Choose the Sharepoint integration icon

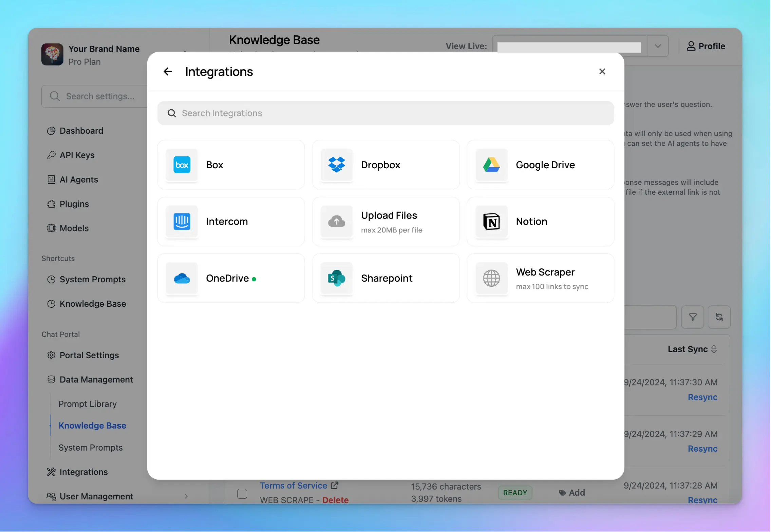337,278
